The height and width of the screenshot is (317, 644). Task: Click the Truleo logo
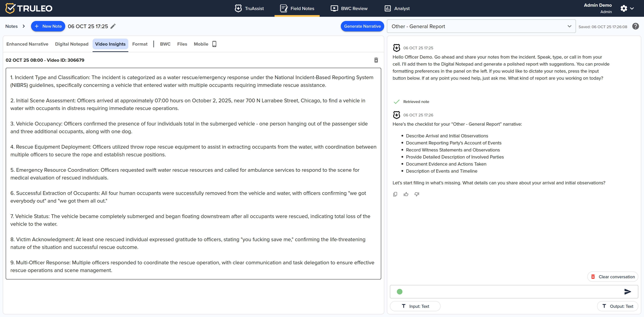tap(29, 8)
